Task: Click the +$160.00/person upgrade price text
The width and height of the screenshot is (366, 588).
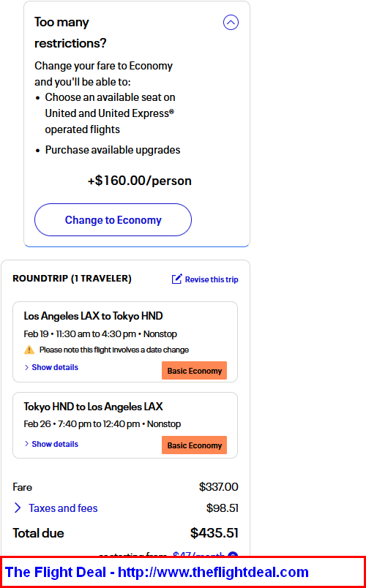Action: [x=140, y=181]
